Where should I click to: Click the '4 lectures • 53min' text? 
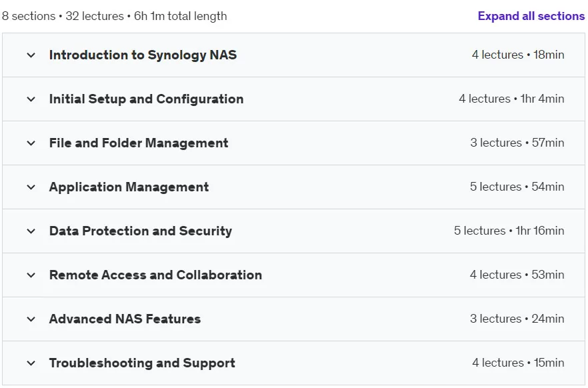pos(517,275)
